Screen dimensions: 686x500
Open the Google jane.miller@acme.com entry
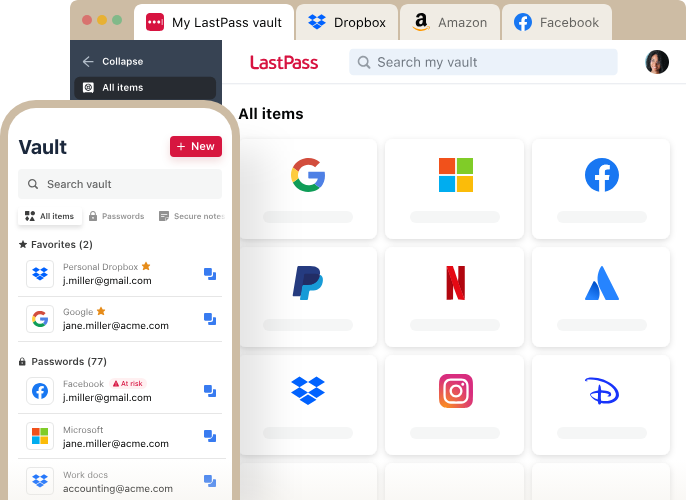tap(110, 319)
